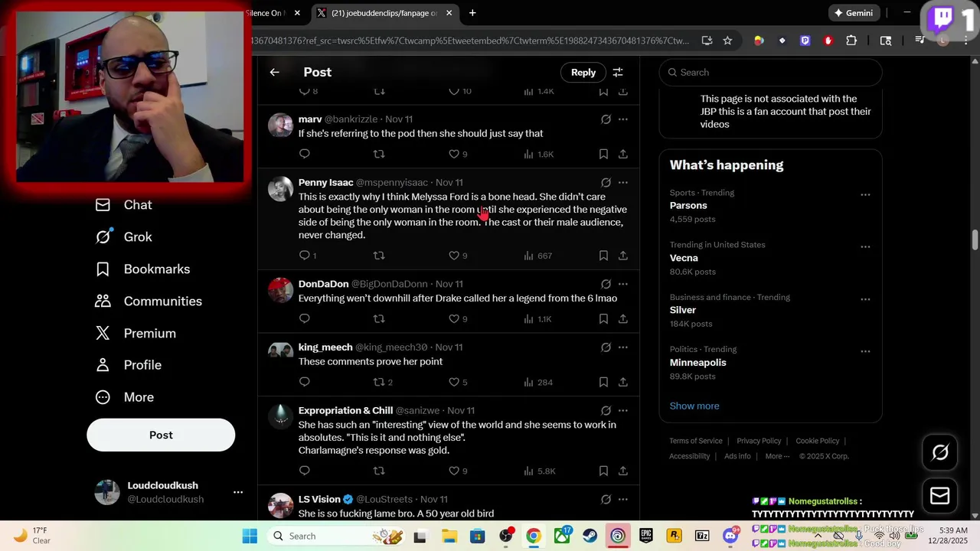The image size is (980, 551).
Task: Open Profile in the sidebar
Action: pos(128,365)
